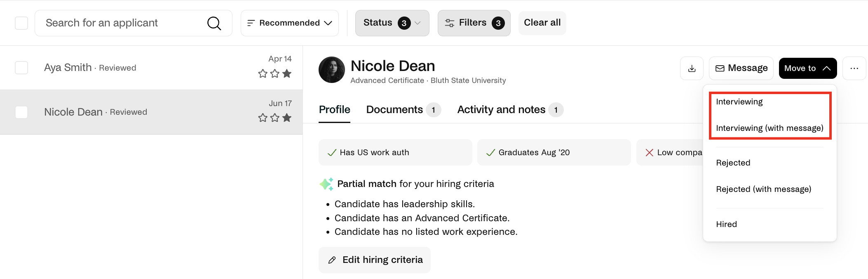Click the sparkle icon beside Partial match
Image resolution: width=868 pixels, height=279 pixels.
tap(326, 184)
